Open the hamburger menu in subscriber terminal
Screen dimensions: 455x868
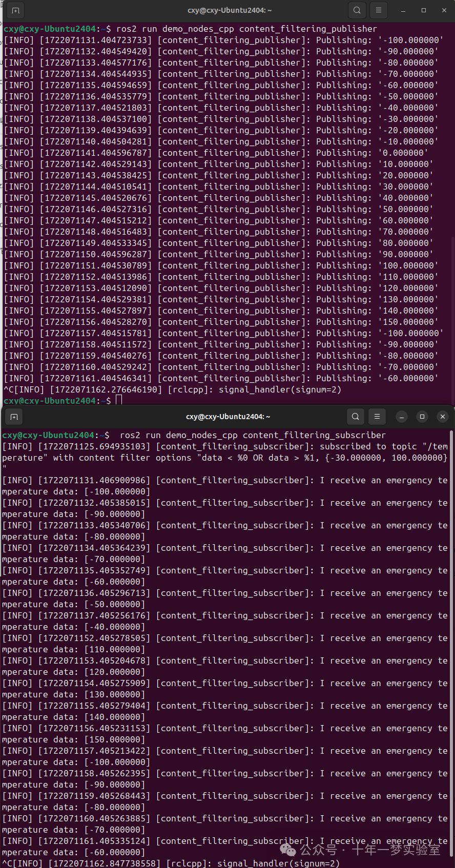(x=377, y=417)
